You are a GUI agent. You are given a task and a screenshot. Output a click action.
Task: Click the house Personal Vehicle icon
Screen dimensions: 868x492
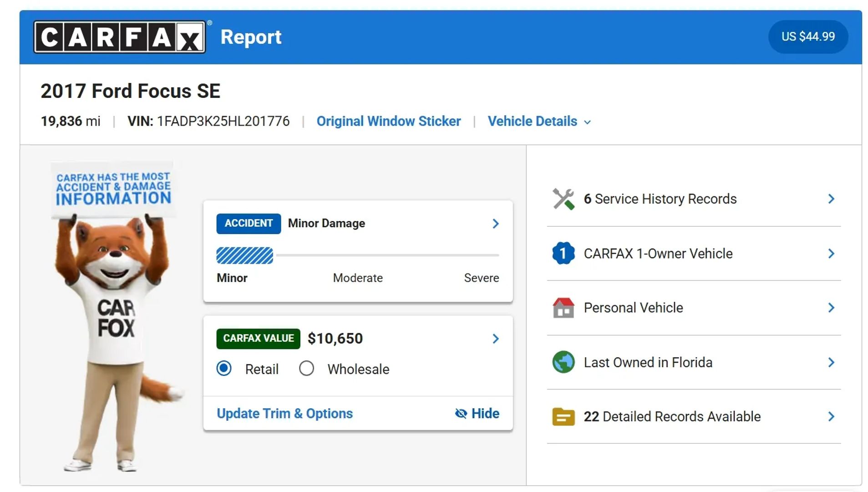point(563,307)
